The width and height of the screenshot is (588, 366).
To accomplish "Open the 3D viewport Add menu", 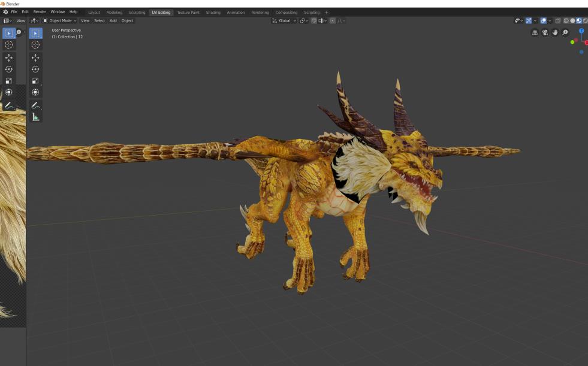I will pyautogui.click(x=113, y=21).
